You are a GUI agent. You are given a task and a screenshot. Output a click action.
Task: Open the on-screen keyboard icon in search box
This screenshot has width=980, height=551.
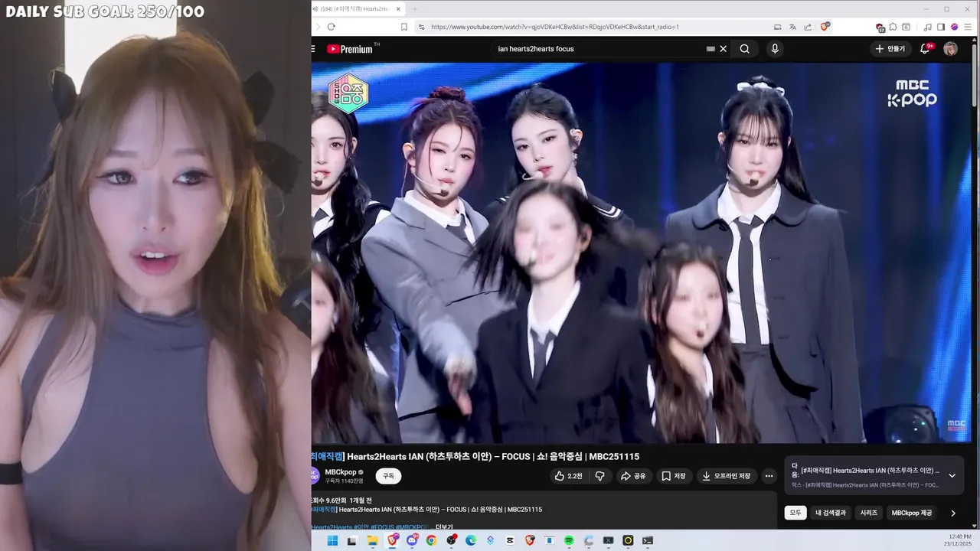click(710, 49)
